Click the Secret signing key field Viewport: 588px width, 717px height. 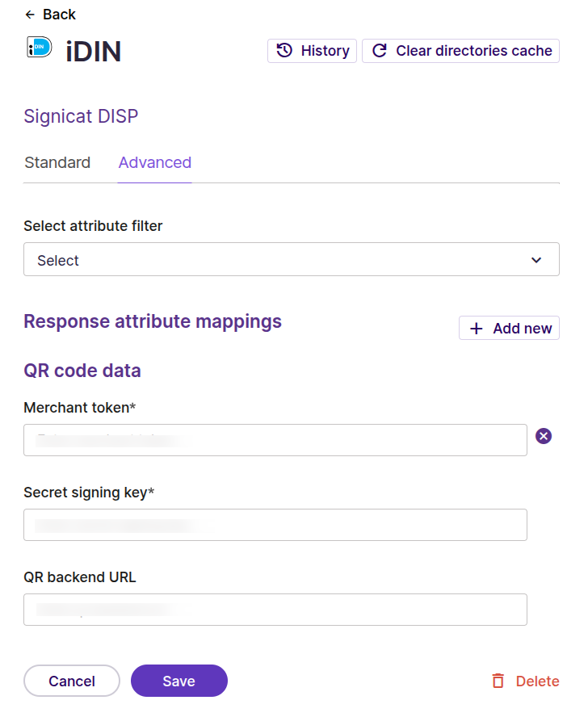click(x=275, y=525)
